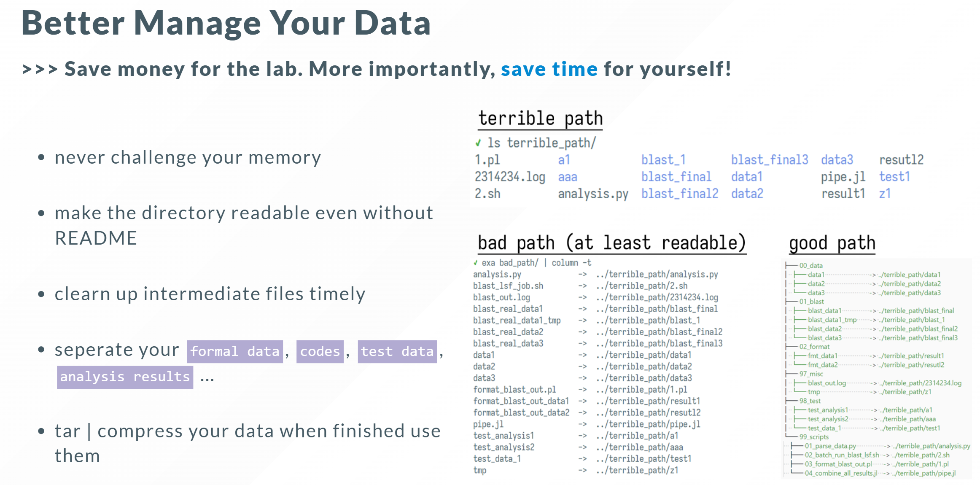Click the blue 'save time' text
This screenshot has height=485, width=980.
pyautogui.click(x=549, y=69)
